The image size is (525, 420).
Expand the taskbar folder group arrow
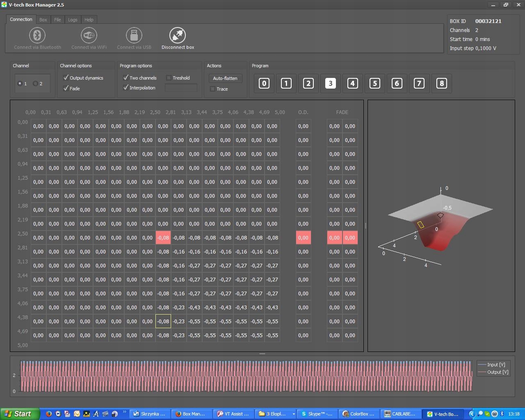pos(293,414)
